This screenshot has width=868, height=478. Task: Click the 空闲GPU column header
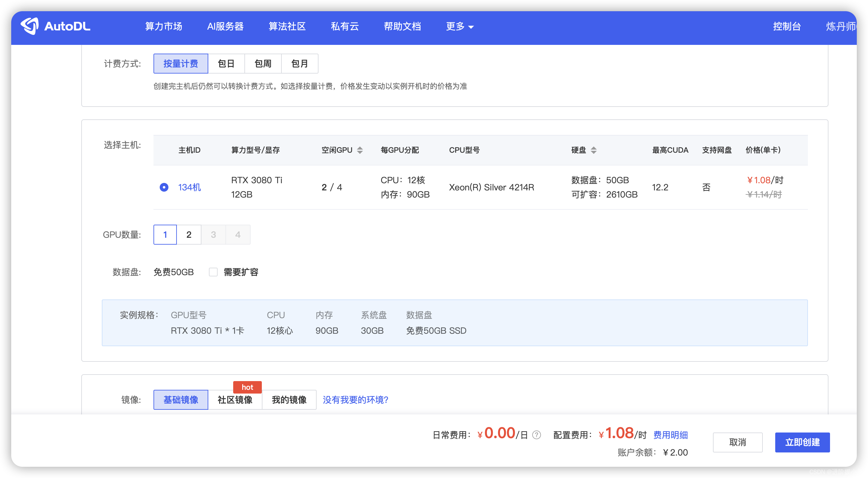(x=337, y=150)
